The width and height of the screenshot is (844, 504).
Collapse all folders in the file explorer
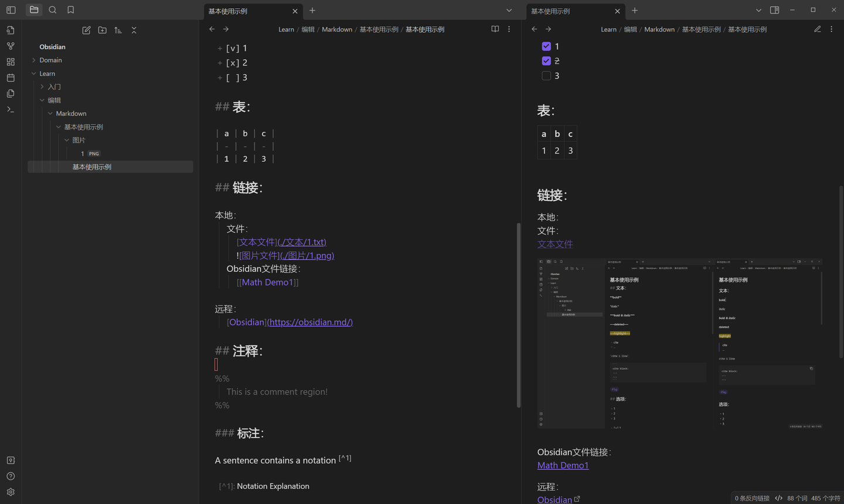coord(134,30)
